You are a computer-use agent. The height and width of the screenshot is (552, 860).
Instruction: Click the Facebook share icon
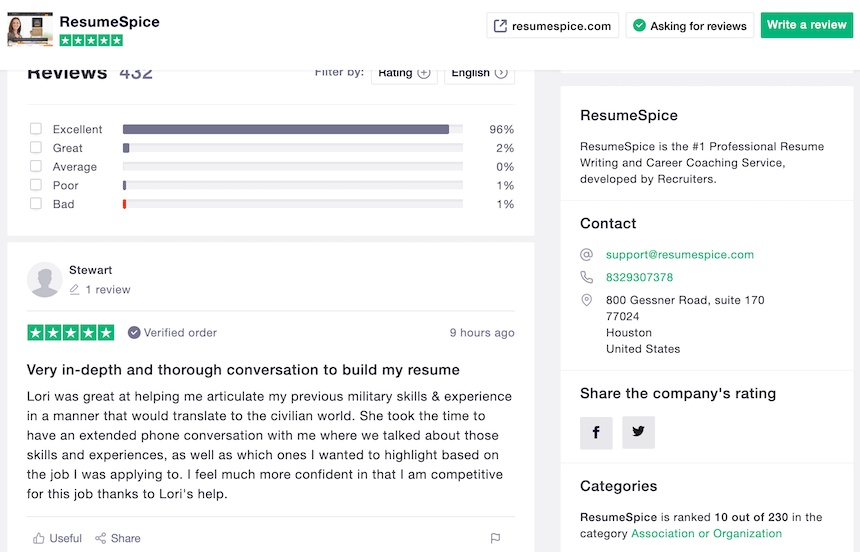596,432
